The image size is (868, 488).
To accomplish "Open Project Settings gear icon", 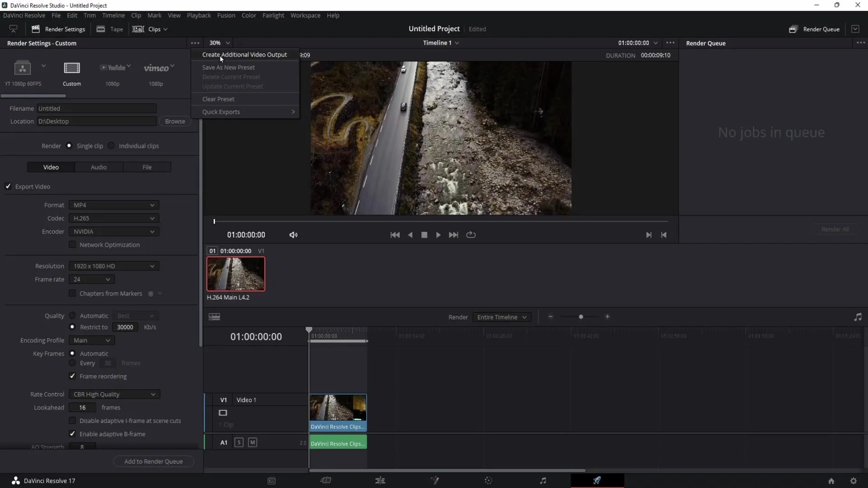I will point(854,481).
